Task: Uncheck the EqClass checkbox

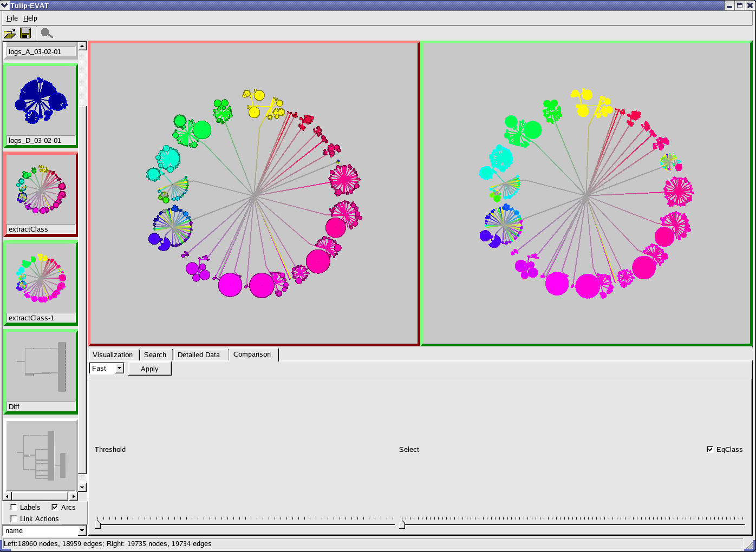Action: (x=710, y=449)
